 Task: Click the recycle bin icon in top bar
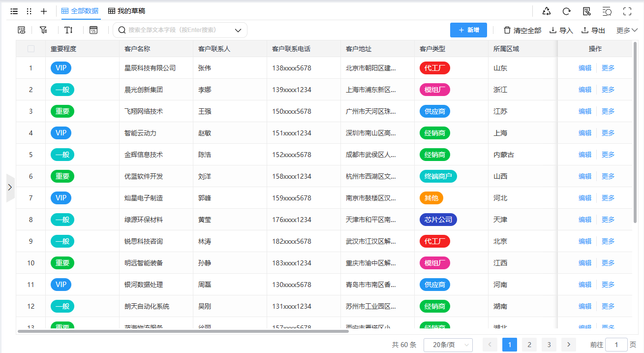(547, 11)
